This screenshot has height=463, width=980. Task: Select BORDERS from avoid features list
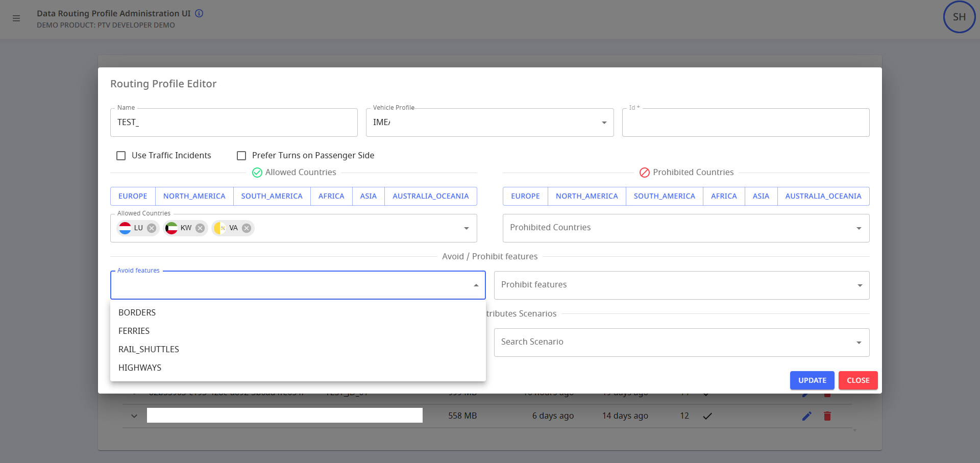pyautogui.click(x=137, y=312)
